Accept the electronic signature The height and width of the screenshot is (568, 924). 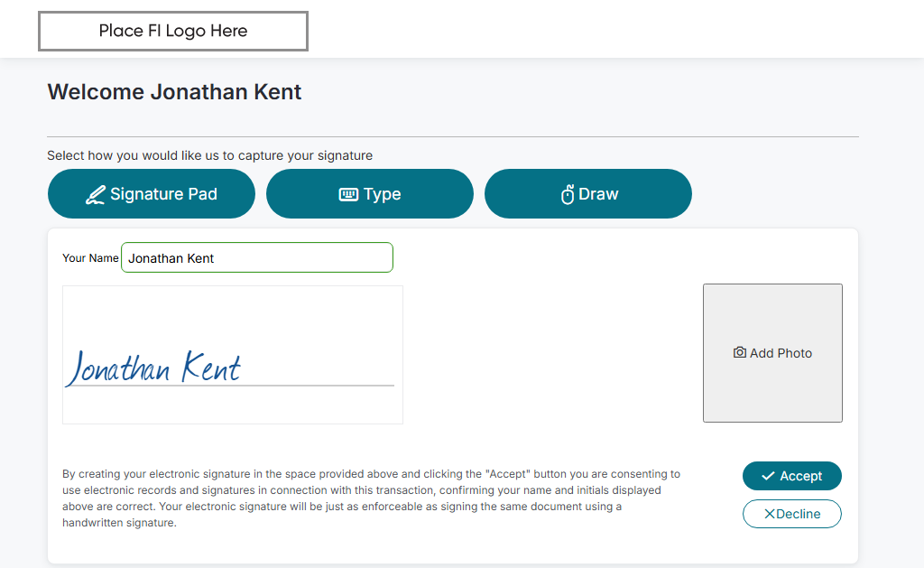click(x=791, y=476)
